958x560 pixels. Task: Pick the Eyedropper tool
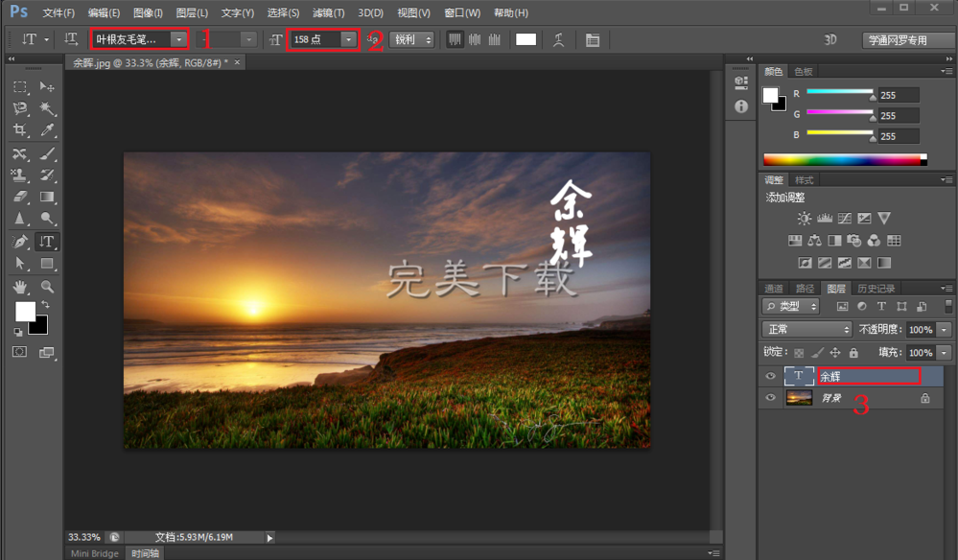pyautogui.click(x=47, y=130)
